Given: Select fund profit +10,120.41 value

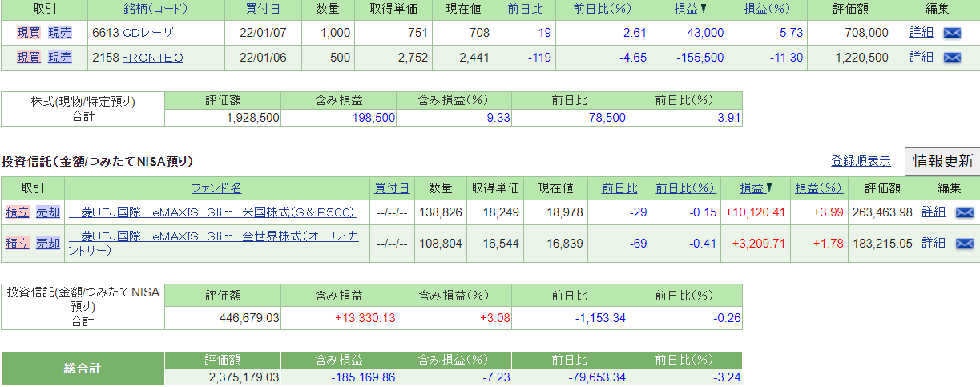Looking at the screenshot, I should [754, 212].
